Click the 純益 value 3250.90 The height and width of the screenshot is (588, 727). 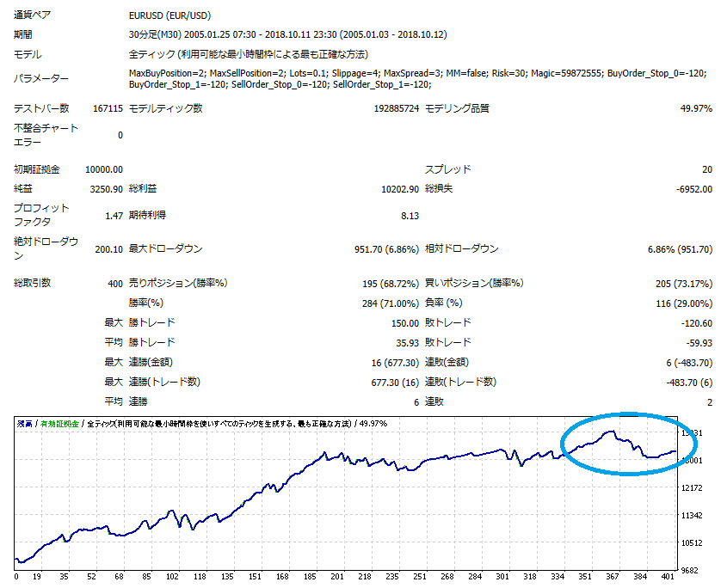106,189
